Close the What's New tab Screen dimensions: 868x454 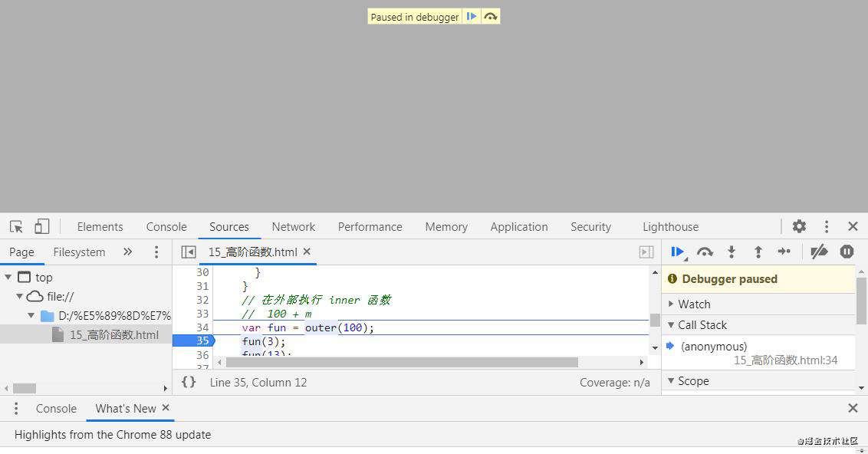pos(166,407)
